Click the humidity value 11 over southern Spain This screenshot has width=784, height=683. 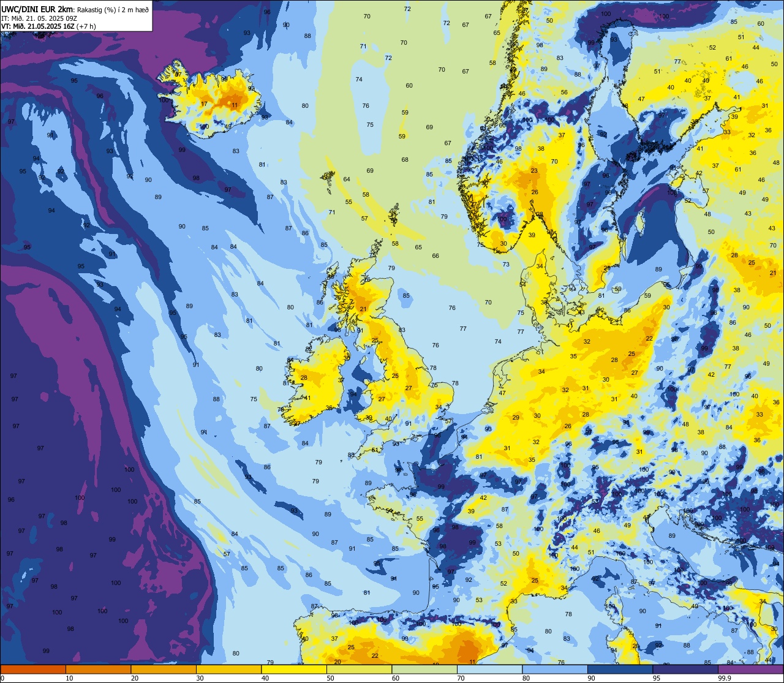point(472,662)
